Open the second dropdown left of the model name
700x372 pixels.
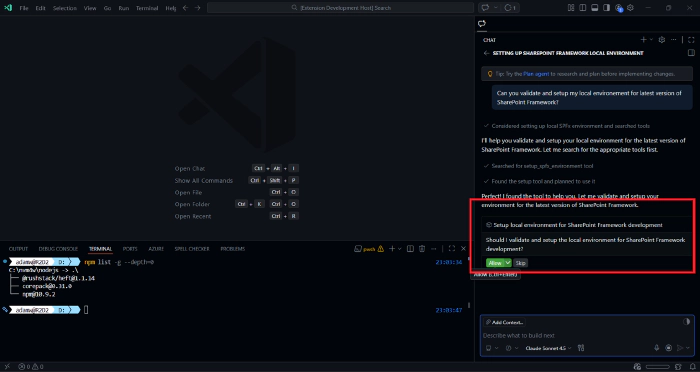click(512, 348)
